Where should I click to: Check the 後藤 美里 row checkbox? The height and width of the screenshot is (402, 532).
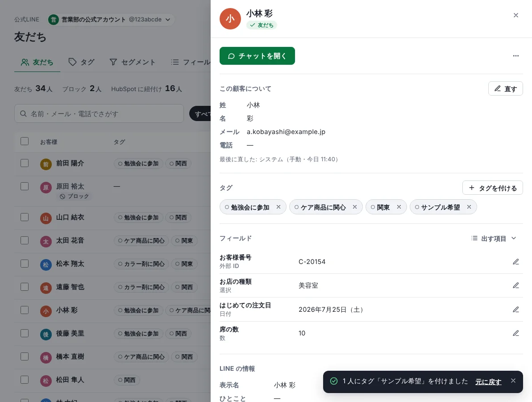(25, 333)
